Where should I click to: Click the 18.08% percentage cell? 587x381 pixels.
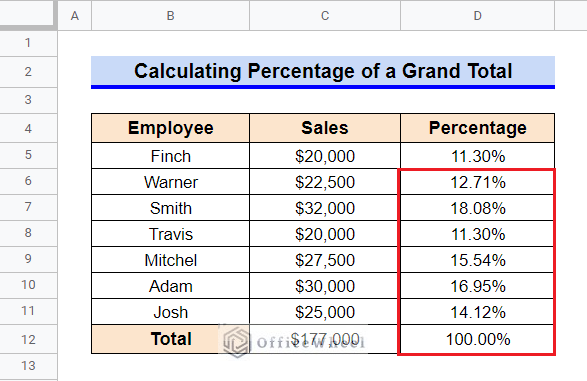coord(477,208)
